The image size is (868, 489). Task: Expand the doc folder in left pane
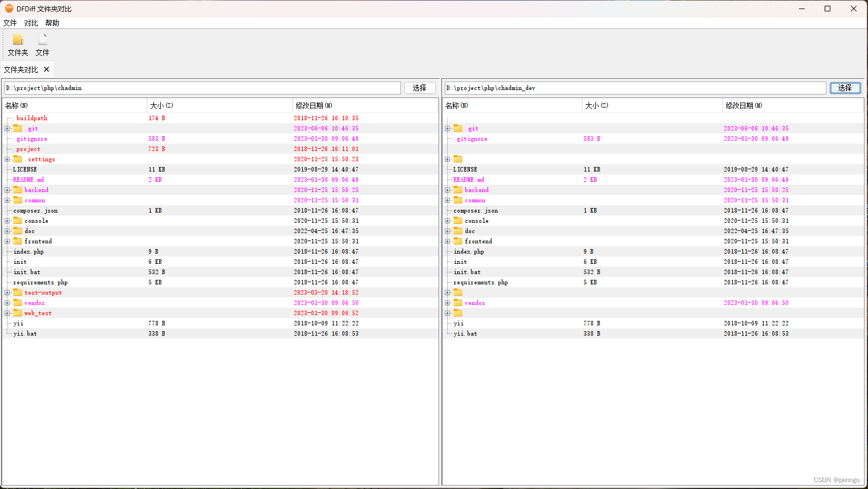pos(7,231)
